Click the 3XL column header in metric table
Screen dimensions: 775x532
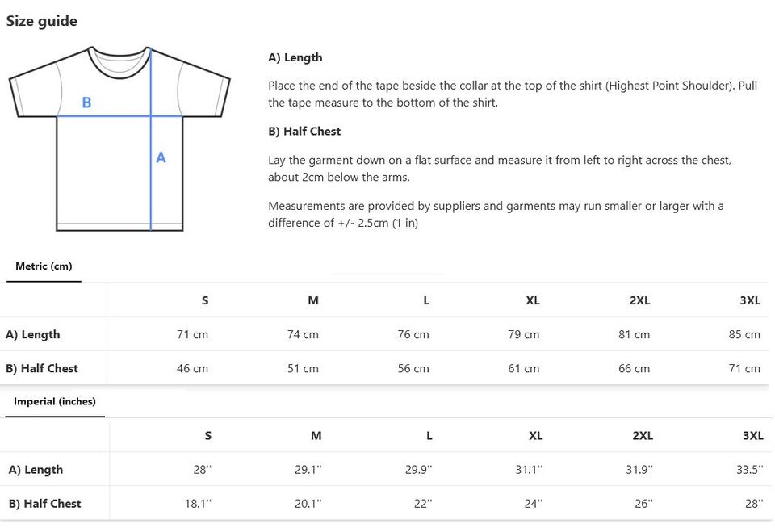750,300
